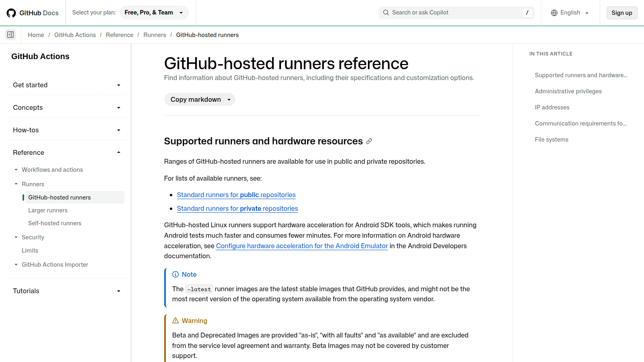Jump to File systems section
The width and height of the screenshot is (644, 362).
(552, 140)
